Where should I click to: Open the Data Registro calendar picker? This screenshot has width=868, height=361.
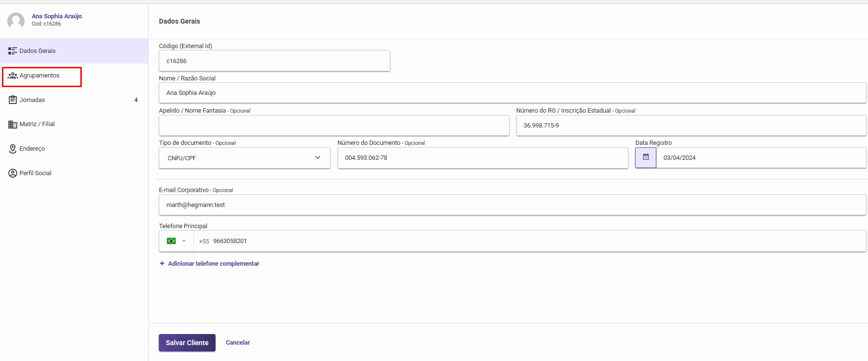point(646,157)
